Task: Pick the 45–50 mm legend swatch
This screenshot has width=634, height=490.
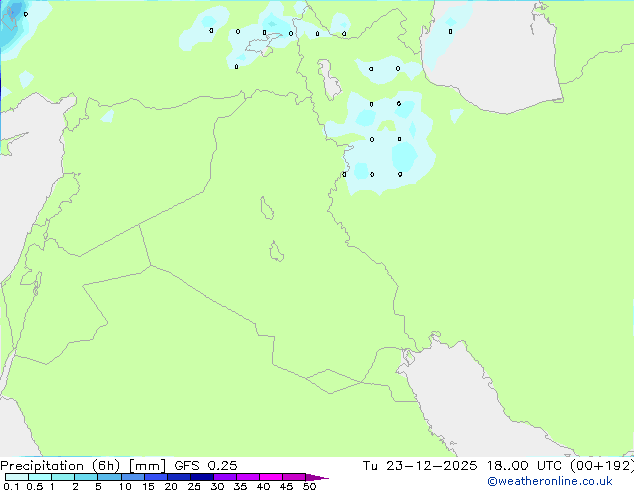Action: click(294, 477)
